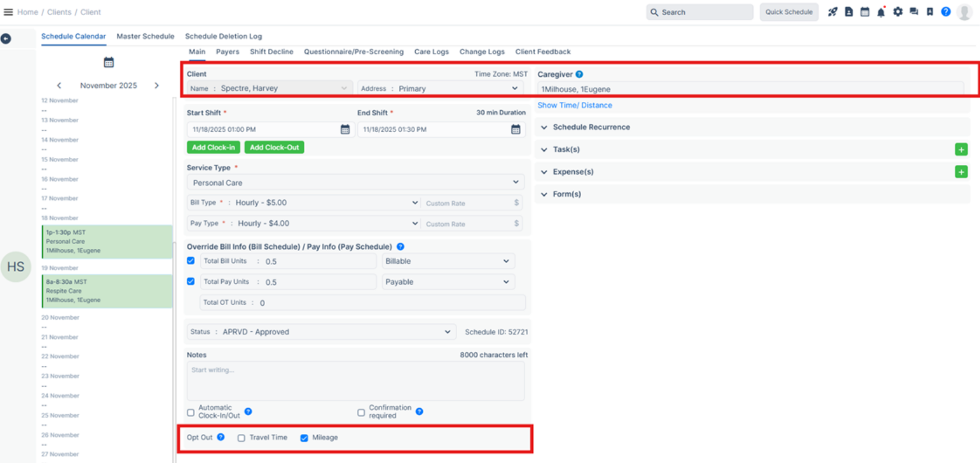The width and height of the screenshot is (980, 463).
Task: Open the Status APRVD - Approved dropdown
Action: pos(320,332)
